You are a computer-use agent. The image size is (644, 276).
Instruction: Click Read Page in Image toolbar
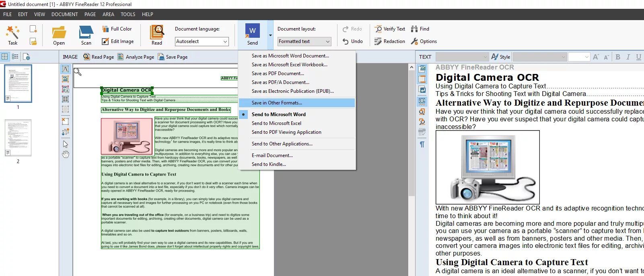[x=99, y=57]
